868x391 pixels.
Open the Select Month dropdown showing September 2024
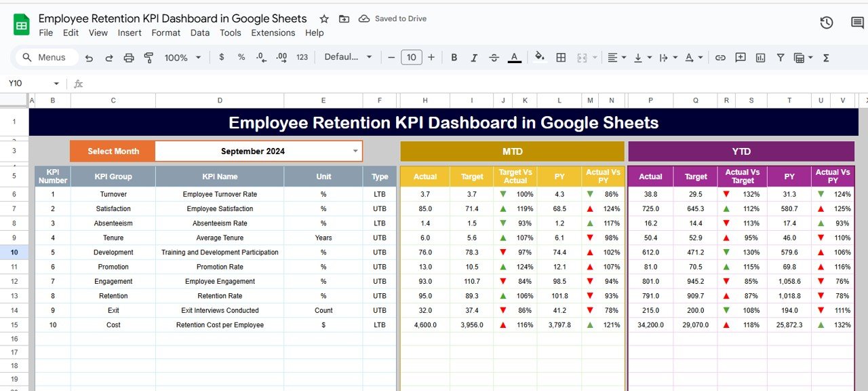click(x=355, y=151)
